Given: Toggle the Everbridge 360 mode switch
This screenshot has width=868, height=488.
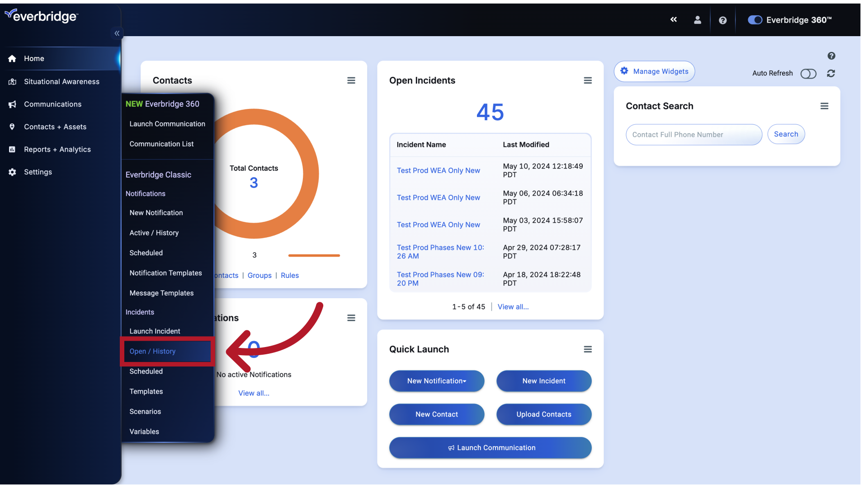Looking at the screenshot, I should [x=754, y=20].
